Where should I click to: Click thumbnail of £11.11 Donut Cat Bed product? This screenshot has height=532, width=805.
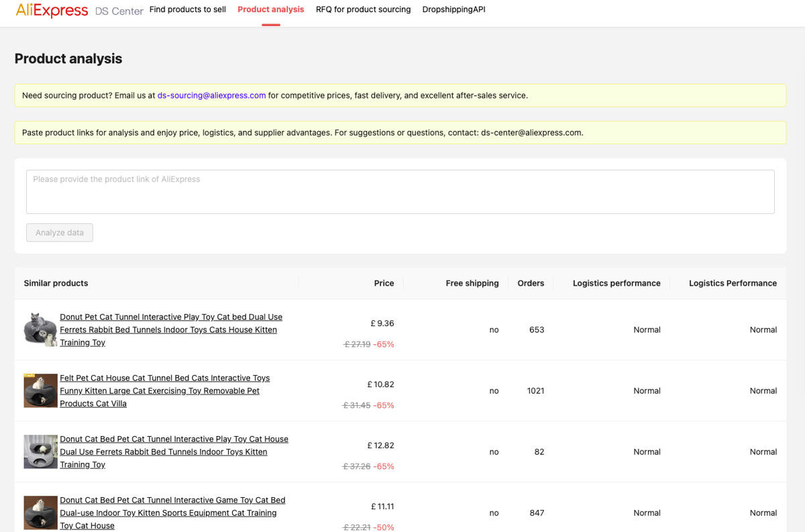click(x=40, y=513)
